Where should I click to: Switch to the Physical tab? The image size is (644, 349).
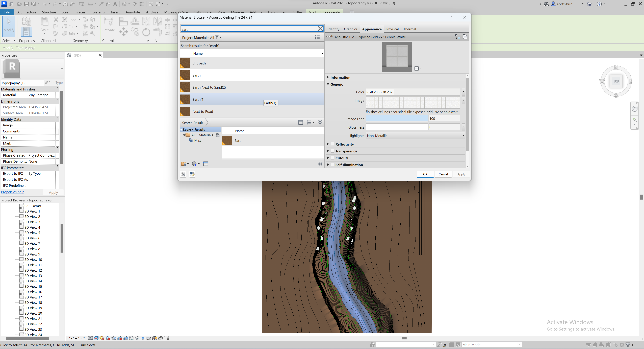(x=392, y=29)
